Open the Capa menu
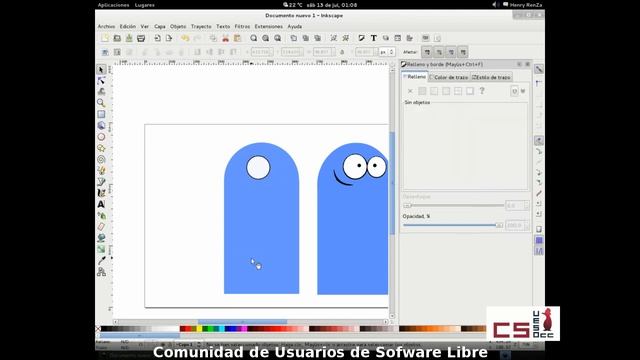 (x=160, y=27)
